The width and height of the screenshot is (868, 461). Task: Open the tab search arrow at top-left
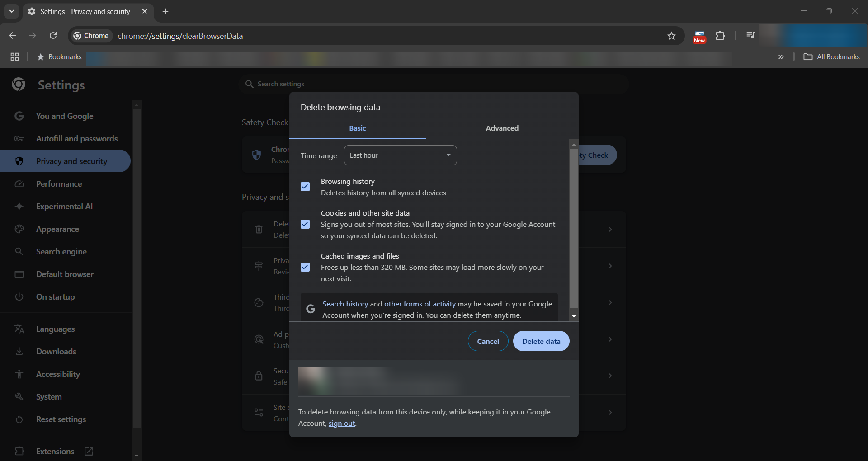point(12,11)
